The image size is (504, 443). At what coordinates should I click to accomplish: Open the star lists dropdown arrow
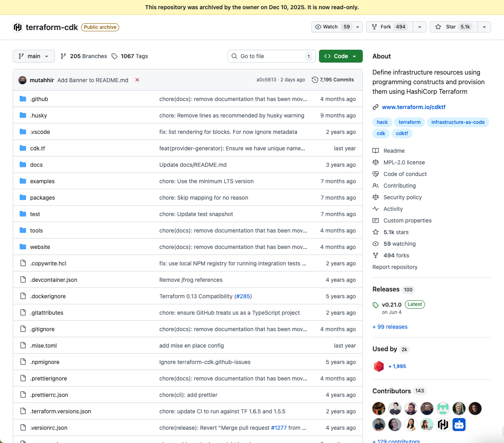[x=484, y=27]
